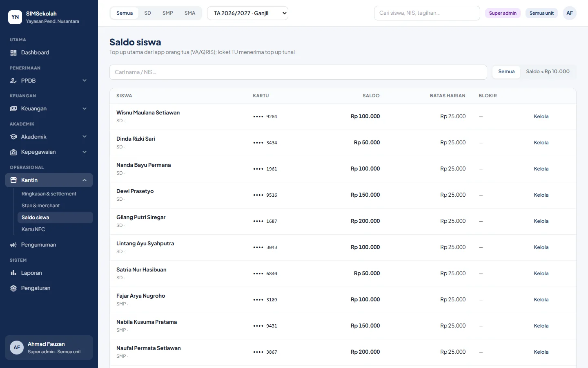Filter by Saldo < Rp 10.000

click(x=548, y=72)
